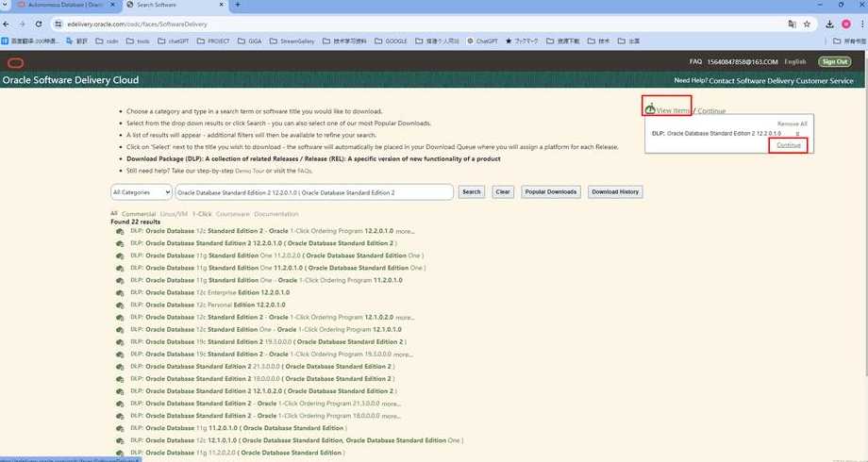The height and width of the screenshot is (462, 868).
Task: Open the Chrome three-dot menu
Action: (862, 25)
